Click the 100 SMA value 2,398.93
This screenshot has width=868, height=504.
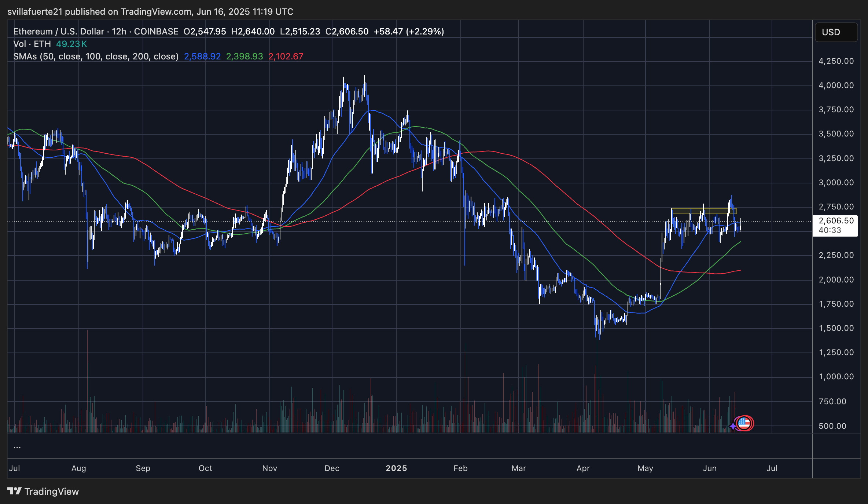point(244,56)
